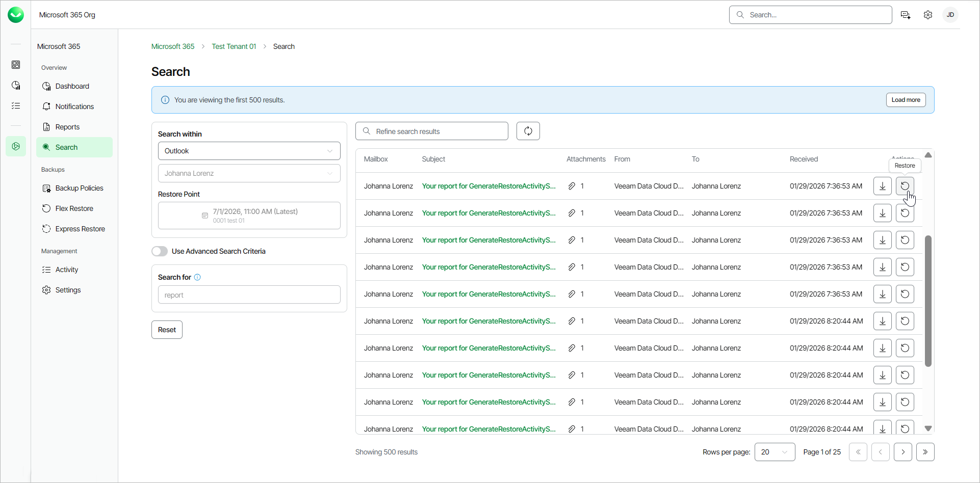This screenshot has height=483, width=980.
Task: Follow the Microsoft 365 breadcrumb link
Action: click(x=173, y=46)
